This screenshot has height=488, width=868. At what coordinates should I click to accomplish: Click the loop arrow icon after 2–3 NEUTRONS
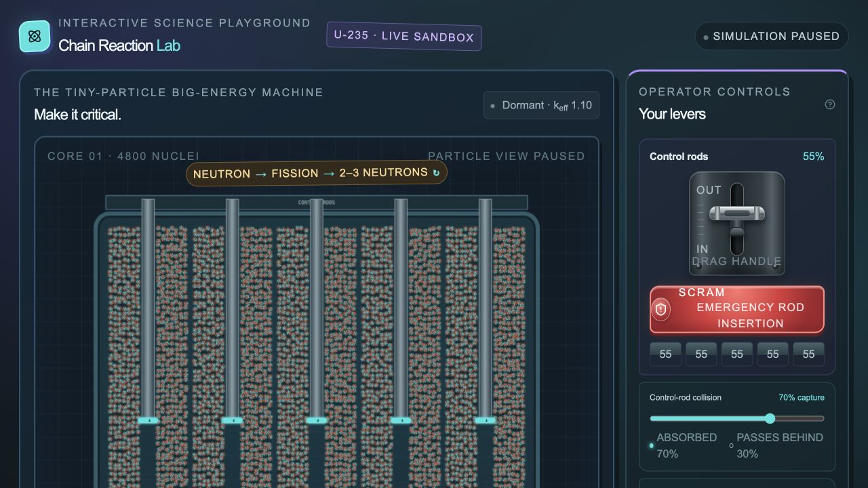(x=436, y=173)
